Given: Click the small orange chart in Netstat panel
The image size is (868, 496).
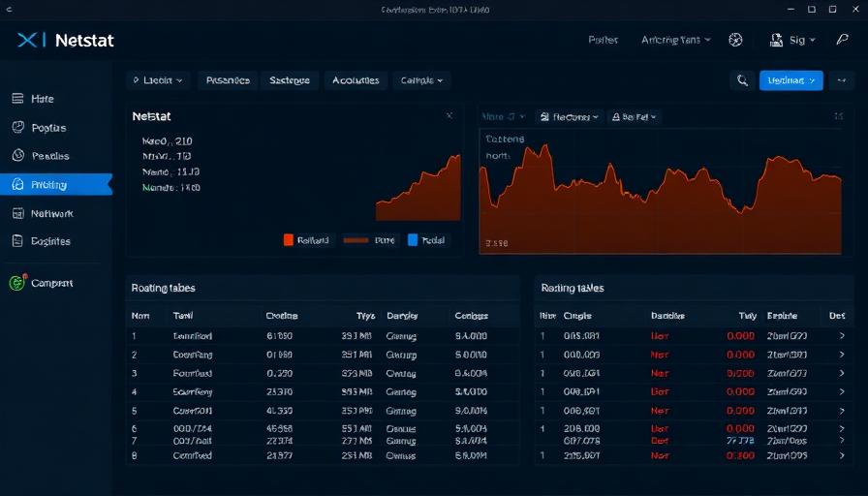Looking at the screenshot, I should coord(418,188).
